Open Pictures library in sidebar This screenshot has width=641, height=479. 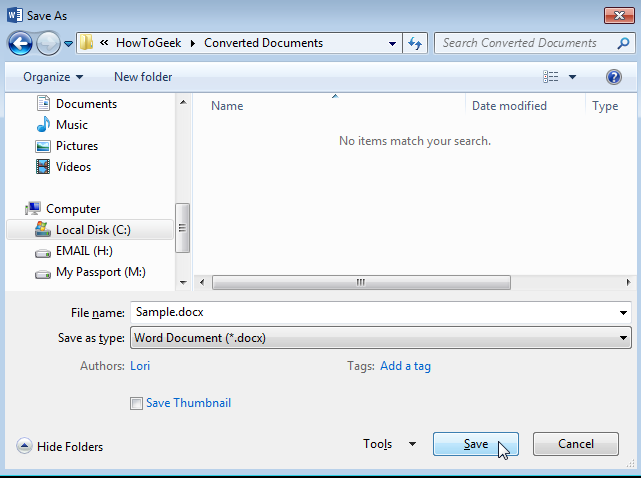point(76,146)
